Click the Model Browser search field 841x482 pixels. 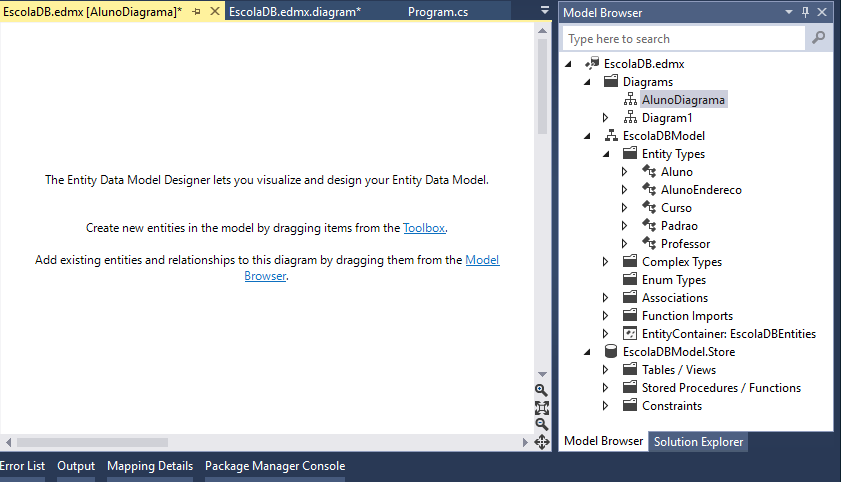point(684,39)
